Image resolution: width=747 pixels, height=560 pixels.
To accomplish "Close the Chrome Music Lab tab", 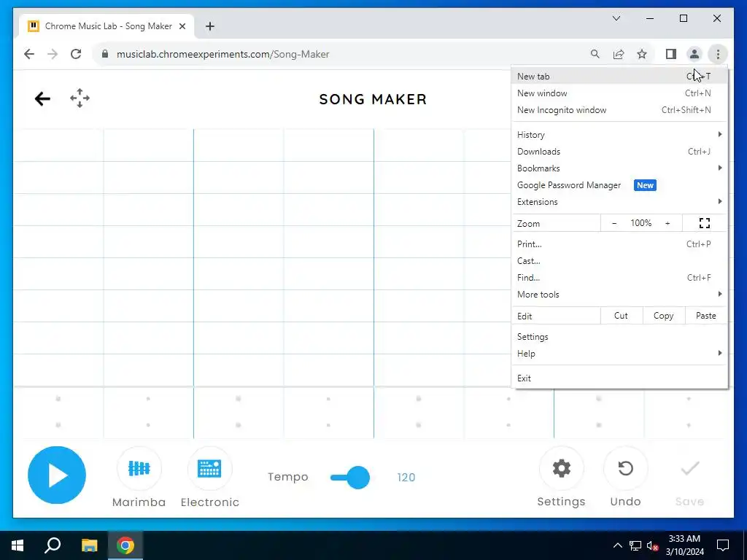I will (182, 26).
